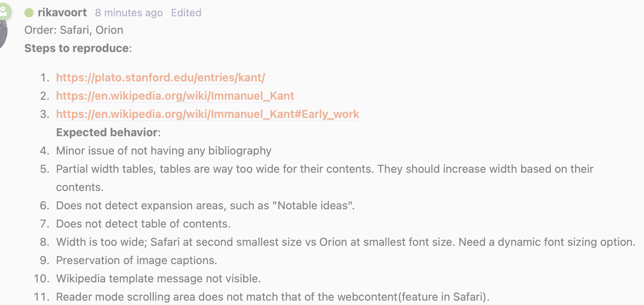Click the "Expected behavior" bold text

click(x=107, y=132)
